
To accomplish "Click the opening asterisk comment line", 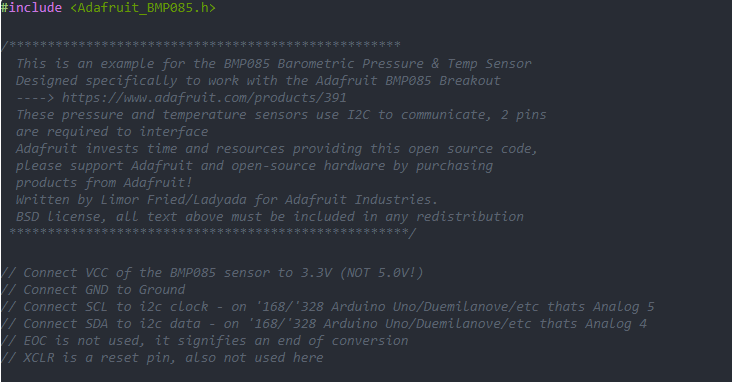I will [x=201, y=45].
